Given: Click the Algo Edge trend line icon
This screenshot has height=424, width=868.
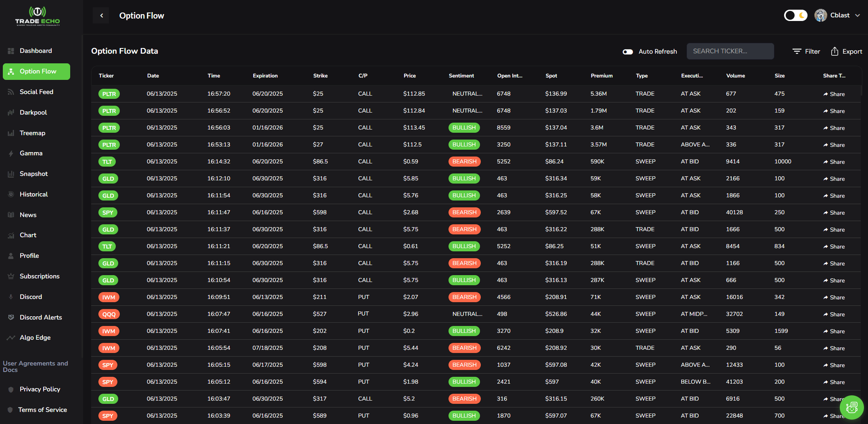Looking at the screenshot, I should (11, 338).
